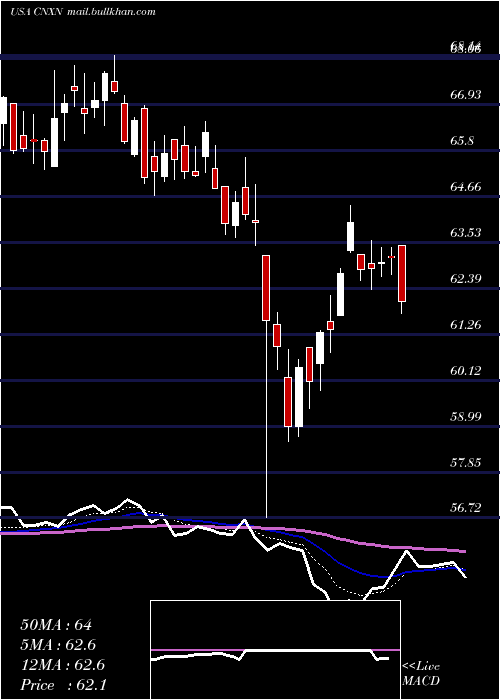Click the 56.72 price axis label

pyautogui.click(x=466, y=508)
